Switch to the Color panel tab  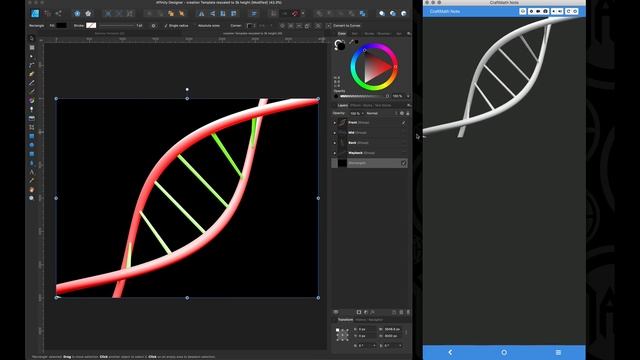tap(342, 33)
